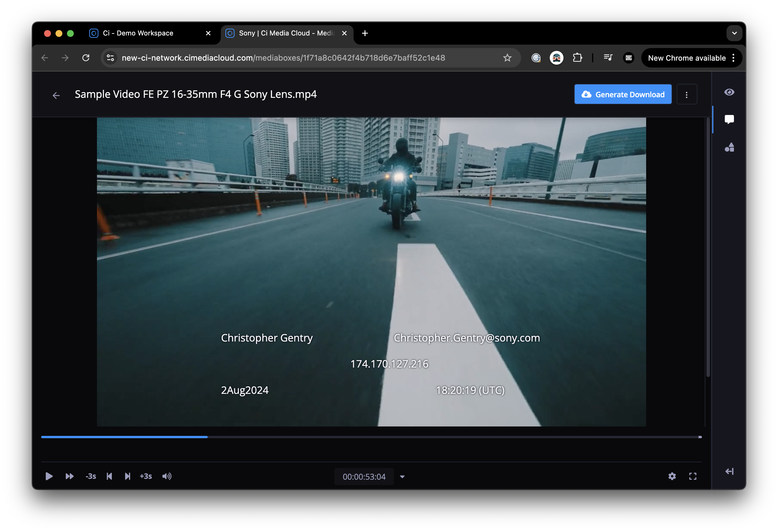
Task: Collapse the side panel with the arrow-bar icon
Action: coord(729,471)
